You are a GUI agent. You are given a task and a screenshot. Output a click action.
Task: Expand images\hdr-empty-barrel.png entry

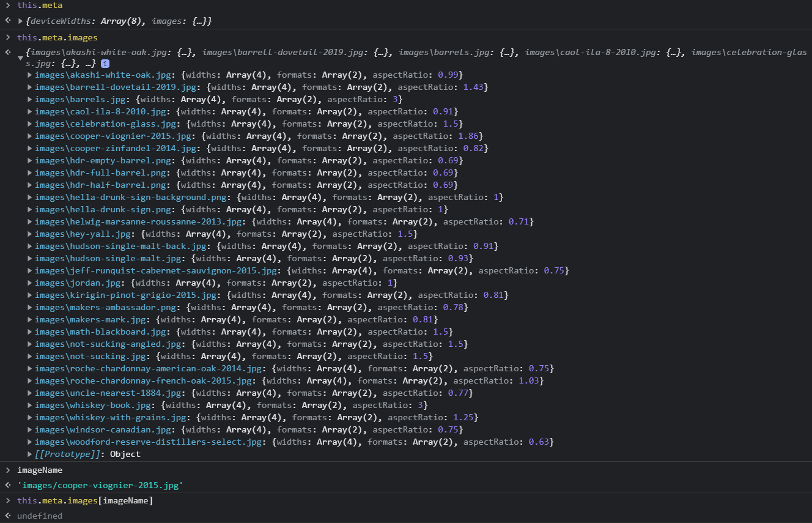(30, 160)
